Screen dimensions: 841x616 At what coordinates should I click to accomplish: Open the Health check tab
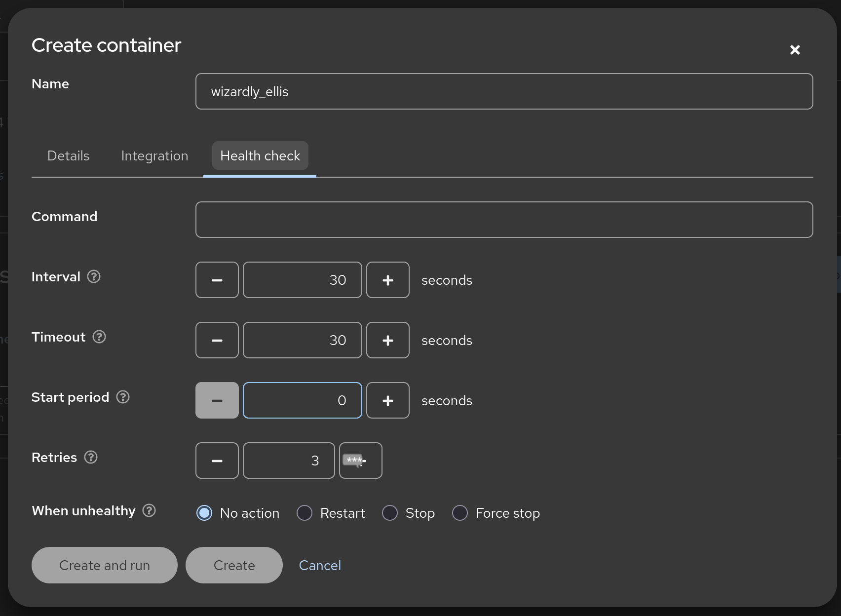point(260,156)
